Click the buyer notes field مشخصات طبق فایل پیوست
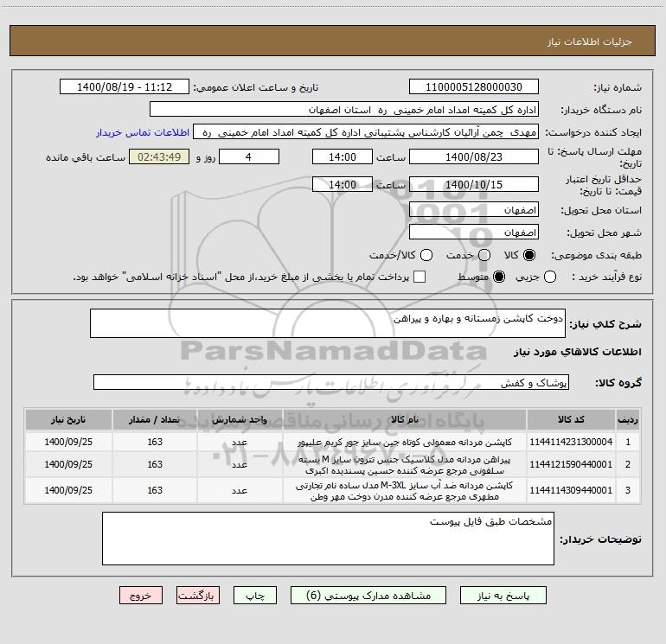The width and height of the screenshot is (666, 644). click(328, 539)
